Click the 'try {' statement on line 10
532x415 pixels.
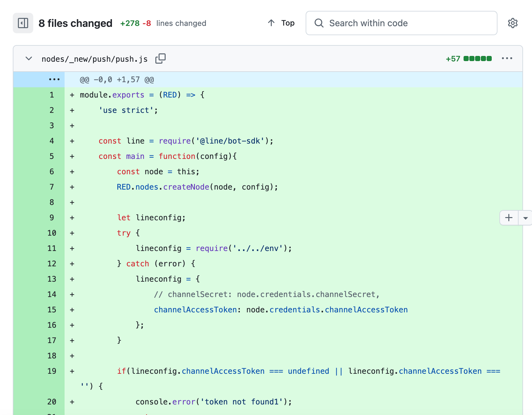pos(128,233)
